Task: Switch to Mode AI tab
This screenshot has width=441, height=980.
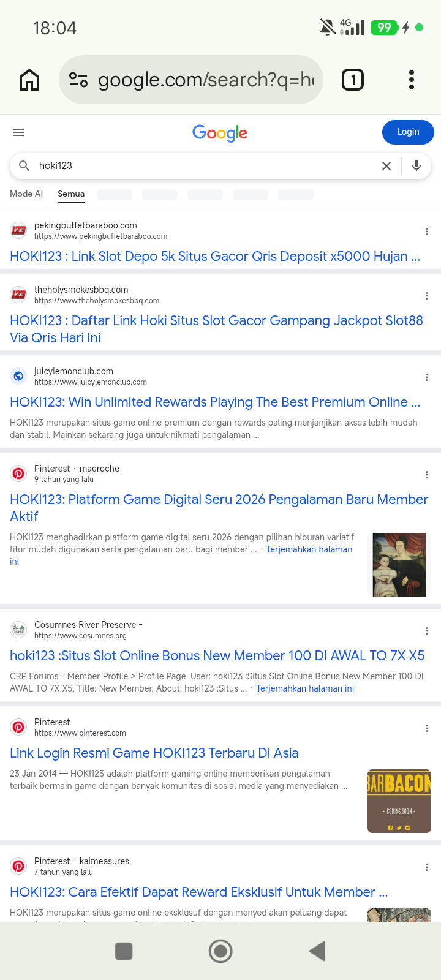Action: tap(26, 194)
